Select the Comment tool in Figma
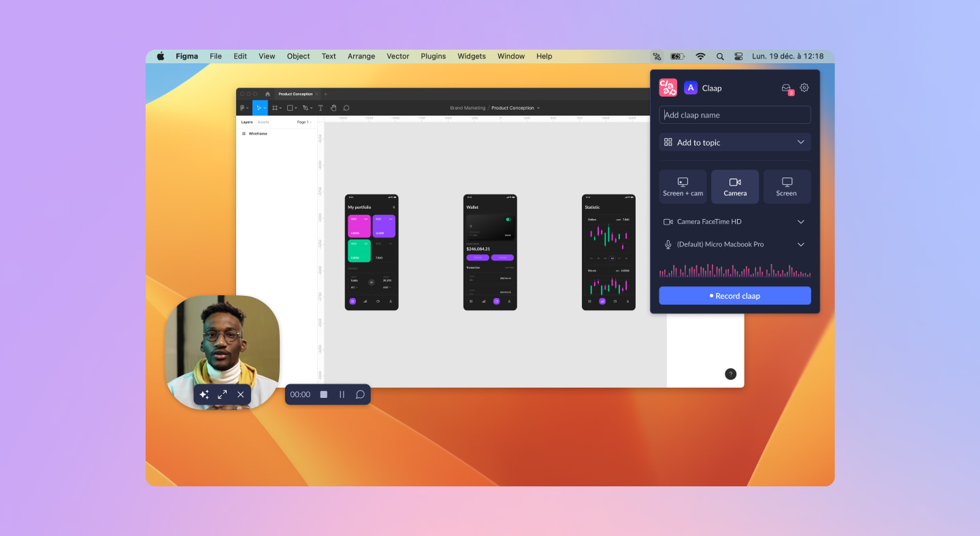 [346, 107]
